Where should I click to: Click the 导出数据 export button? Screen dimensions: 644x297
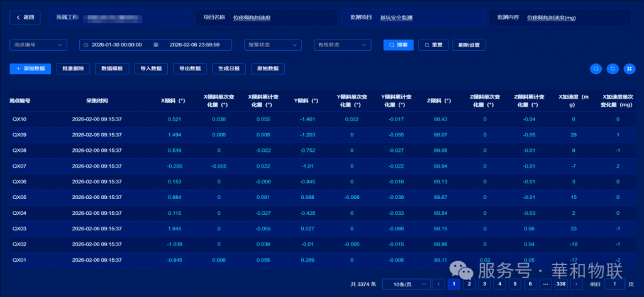click(190, 69)
